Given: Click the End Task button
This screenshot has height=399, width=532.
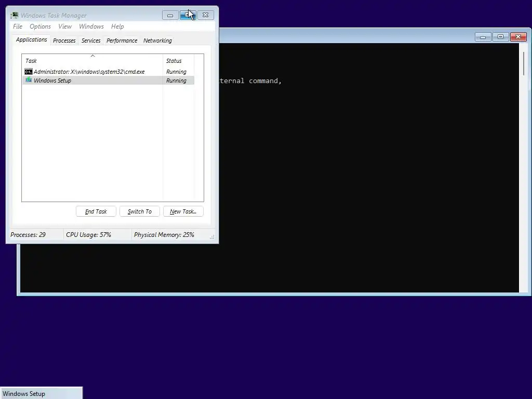Looking at the screenshot, I should 96,211.
